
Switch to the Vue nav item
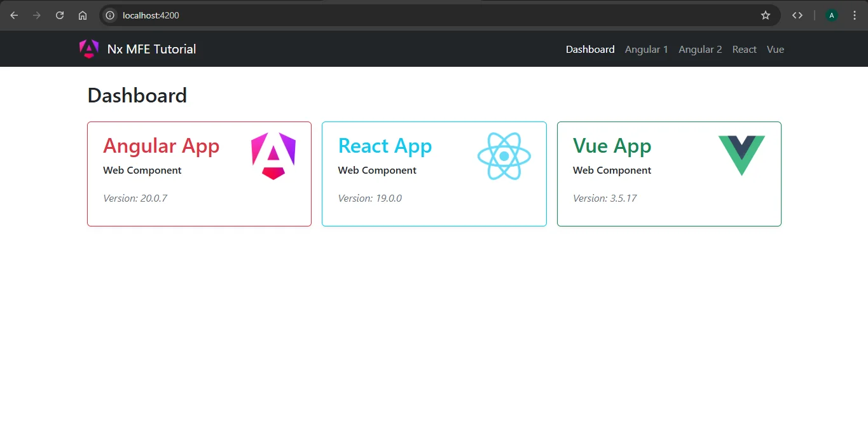[775, 49]
